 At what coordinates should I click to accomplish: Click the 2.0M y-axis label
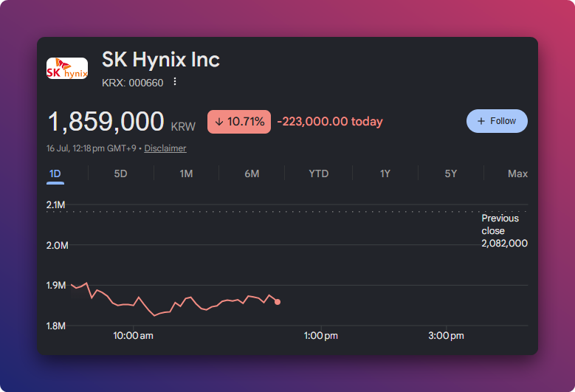click(58, 245)
